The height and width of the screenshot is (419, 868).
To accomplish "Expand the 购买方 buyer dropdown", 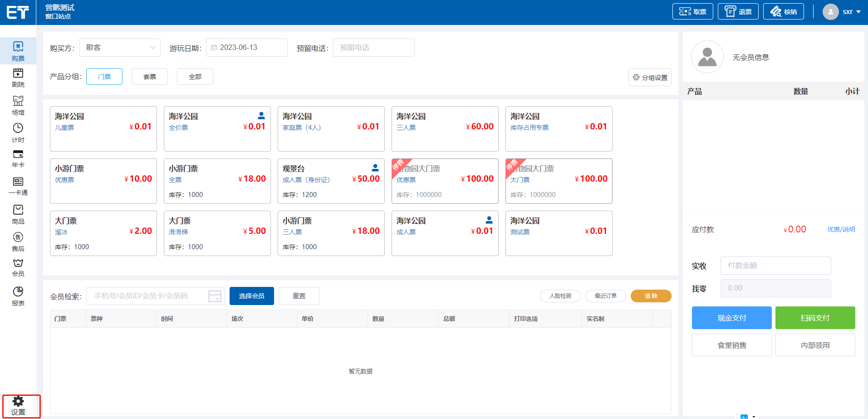I will point(120,48).
